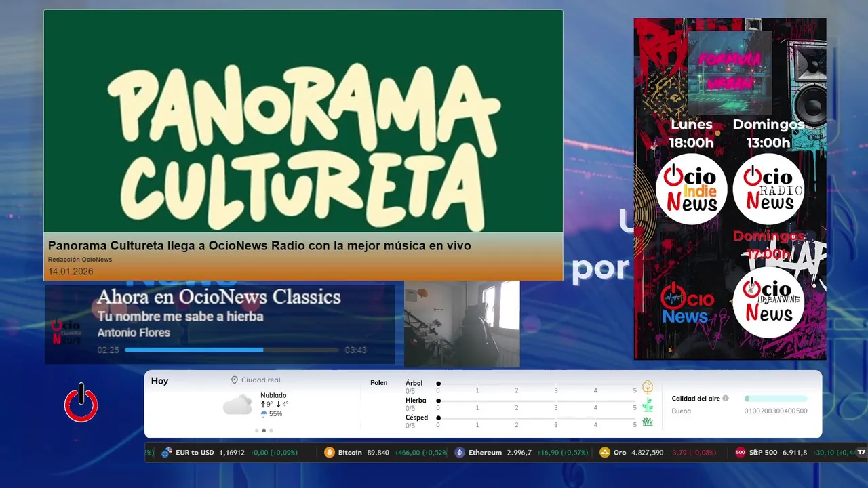868x488 pixels.
Task: Click the Calidad del aire label
Action: point(696,399)
